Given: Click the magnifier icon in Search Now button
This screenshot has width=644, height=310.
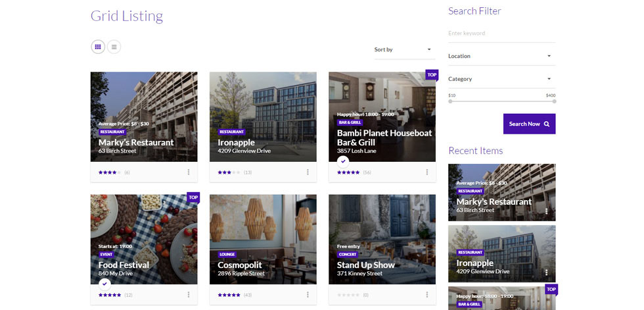Looking at the screenshot, I should [x=547, y=124].
